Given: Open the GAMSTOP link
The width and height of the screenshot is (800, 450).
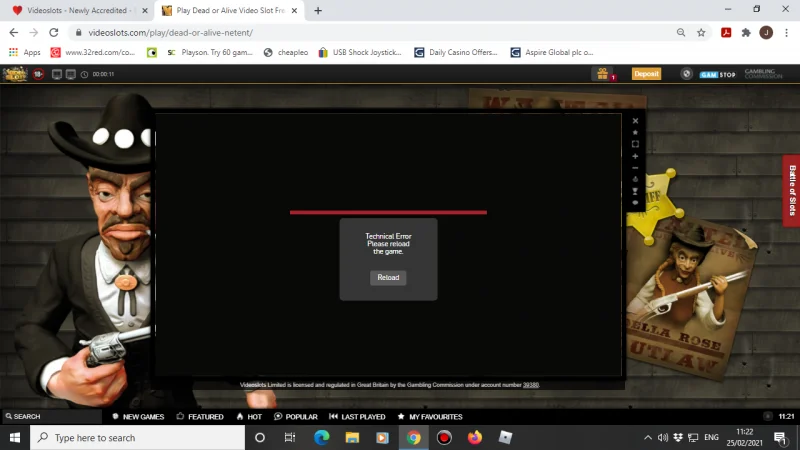Looking at the screenshot, I should pyautogui.click(x=717, y=74).
